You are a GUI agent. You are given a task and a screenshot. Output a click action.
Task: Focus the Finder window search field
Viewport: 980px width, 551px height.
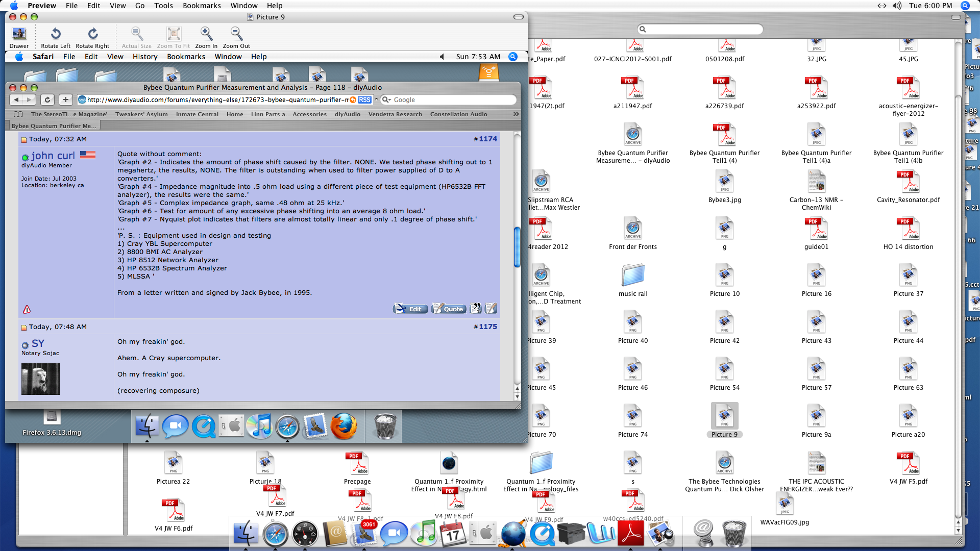click(x=701, y=29)
